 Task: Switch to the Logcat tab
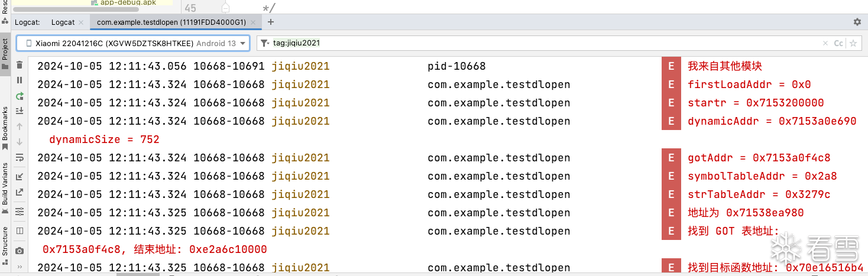(x=63, y=22)
